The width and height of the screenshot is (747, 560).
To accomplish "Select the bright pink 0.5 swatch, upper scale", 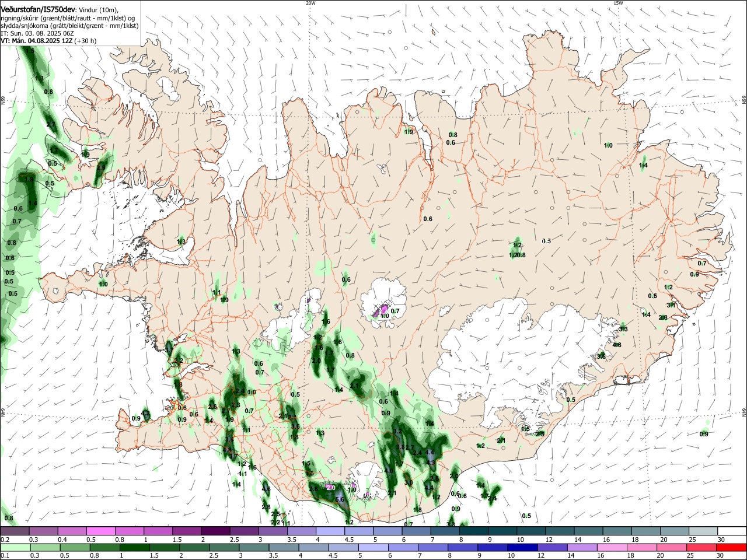I will coord(101,531).
